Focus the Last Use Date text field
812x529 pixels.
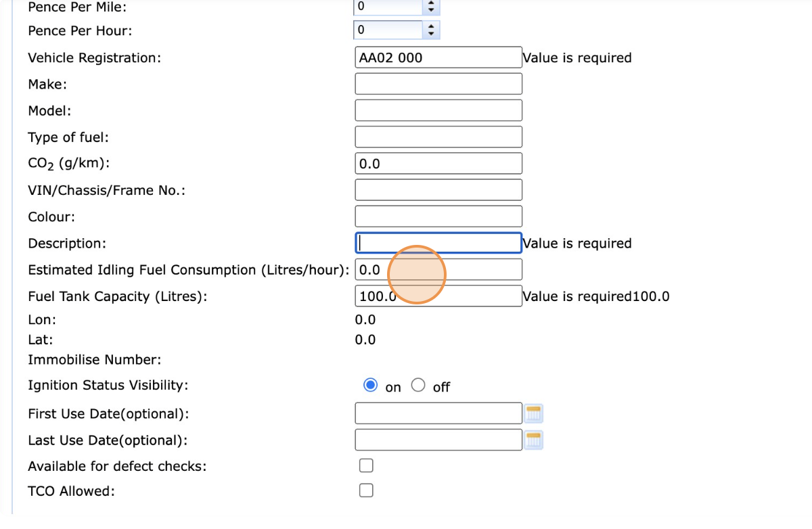point(438,440)
